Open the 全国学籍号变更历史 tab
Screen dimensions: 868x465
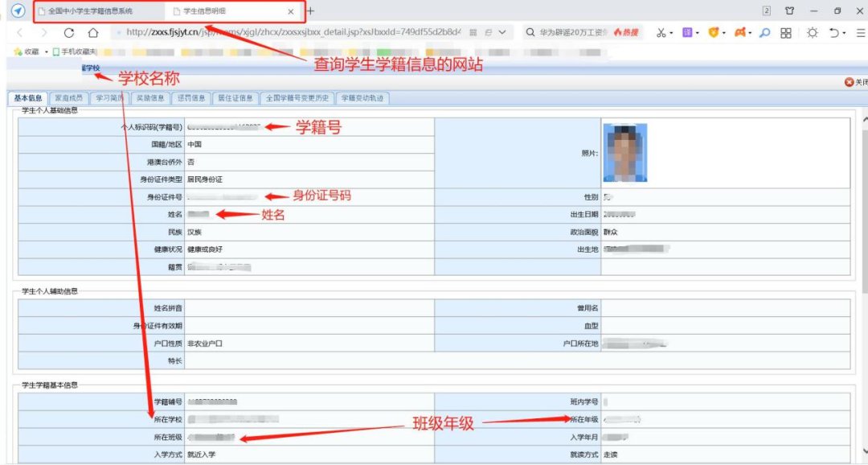coord(297,98)
